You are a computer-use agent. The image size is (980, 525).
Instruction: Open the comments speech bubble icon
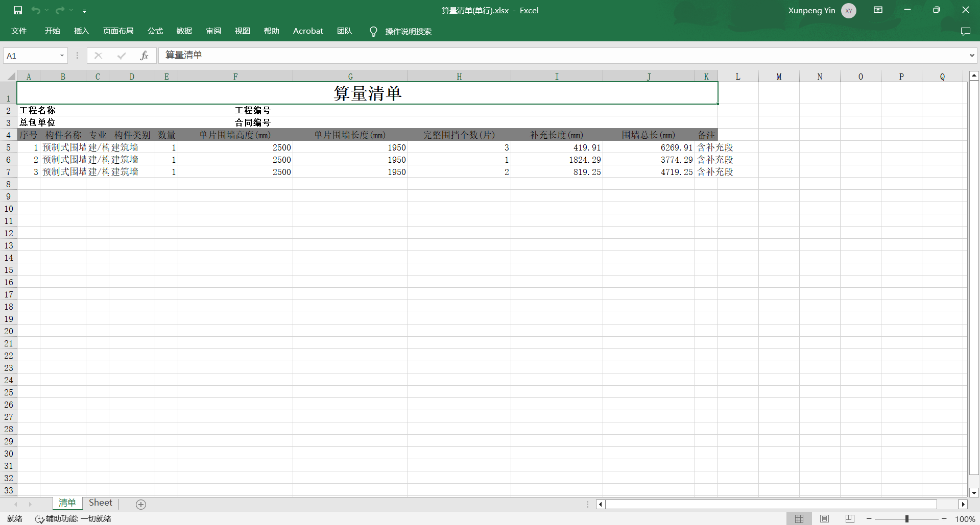[965, 32]
